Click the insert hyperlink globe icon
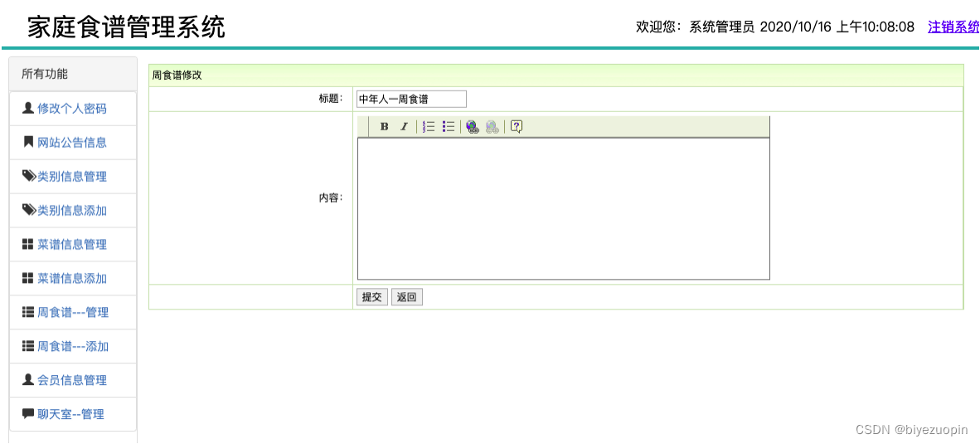Viewport: 980px width, 444px height. click(x=473, y=127)
